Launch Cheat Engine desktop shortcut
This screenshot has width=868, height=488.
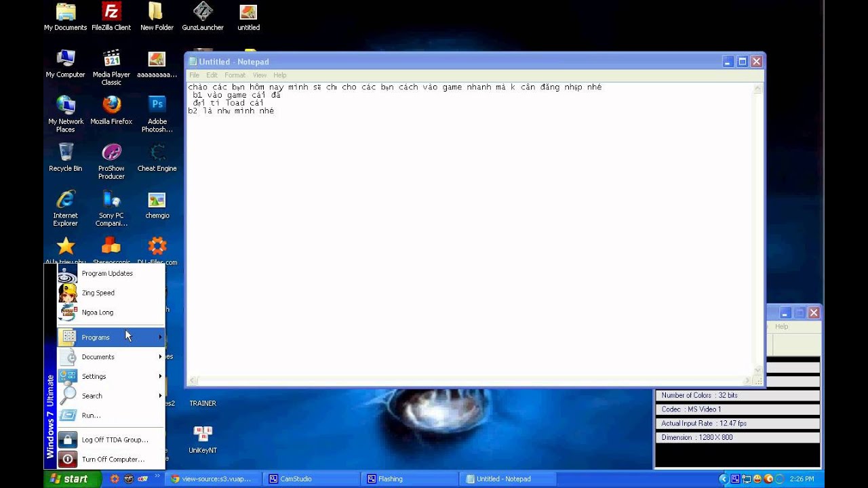157,157
